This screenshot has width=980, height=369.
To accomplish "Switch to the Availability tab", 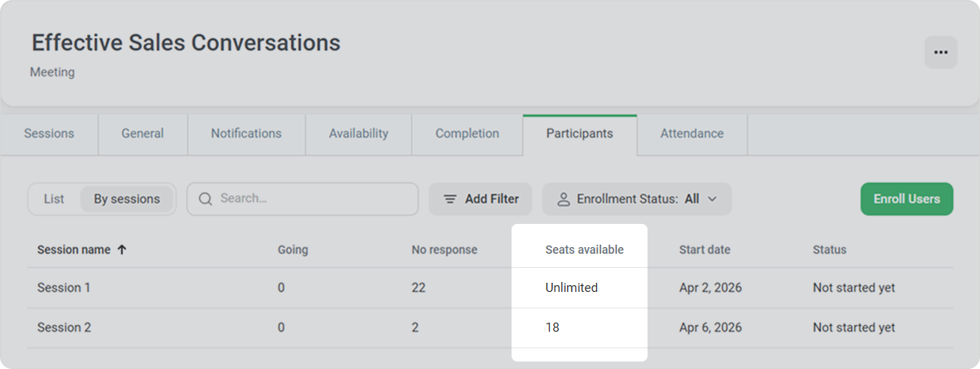I will [x=358, y=134].
